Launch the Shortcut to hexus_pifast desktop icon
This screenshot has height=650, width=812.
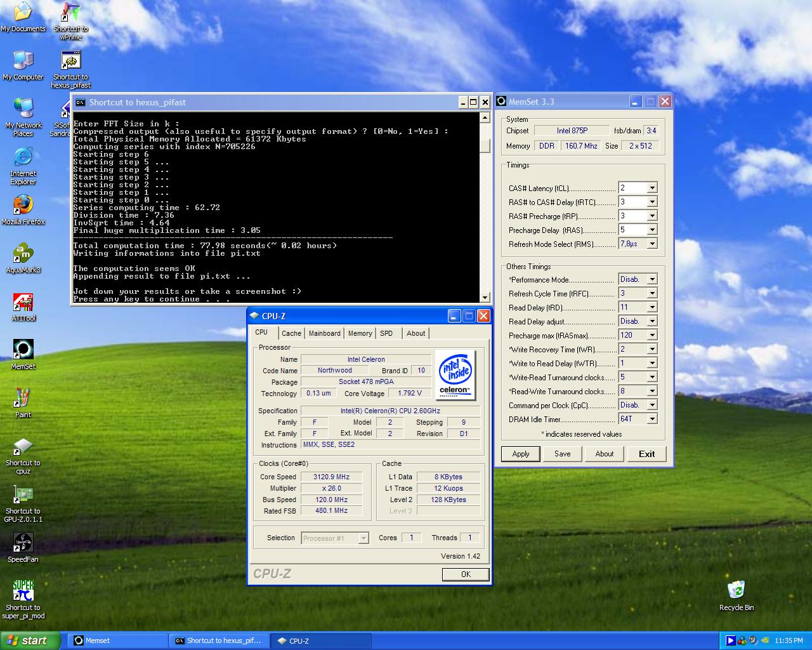tap(70, 69)
